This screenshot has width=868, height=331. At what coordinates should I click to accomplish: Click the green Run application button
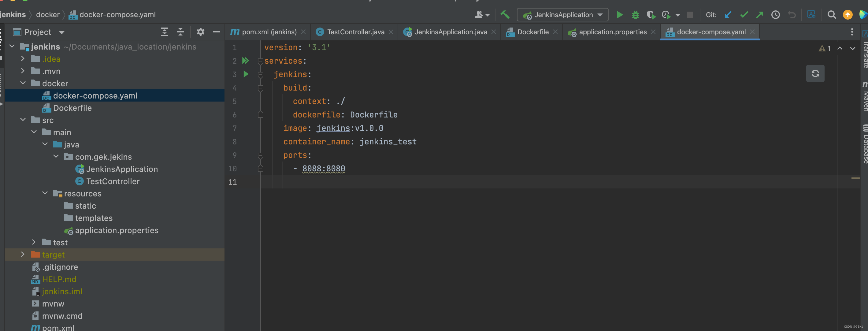(x=619, y=15)
